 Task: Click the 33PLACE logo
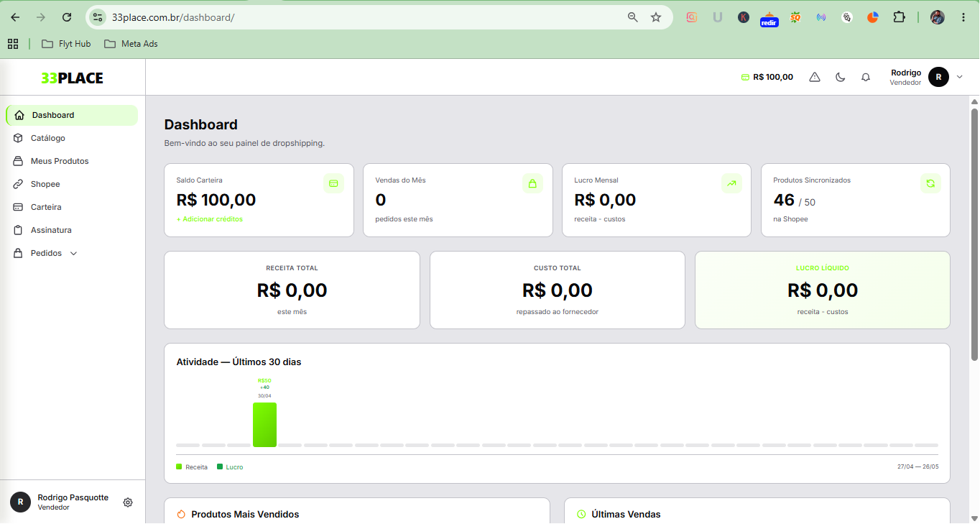72,78
